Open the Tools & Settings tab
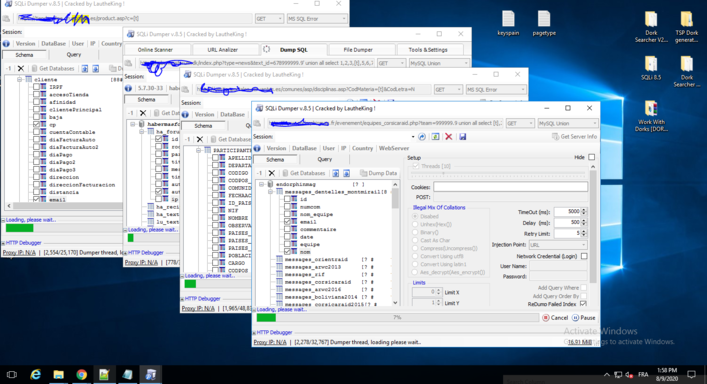Viewport: 707px width, 384px height. [x=428, y=50]
